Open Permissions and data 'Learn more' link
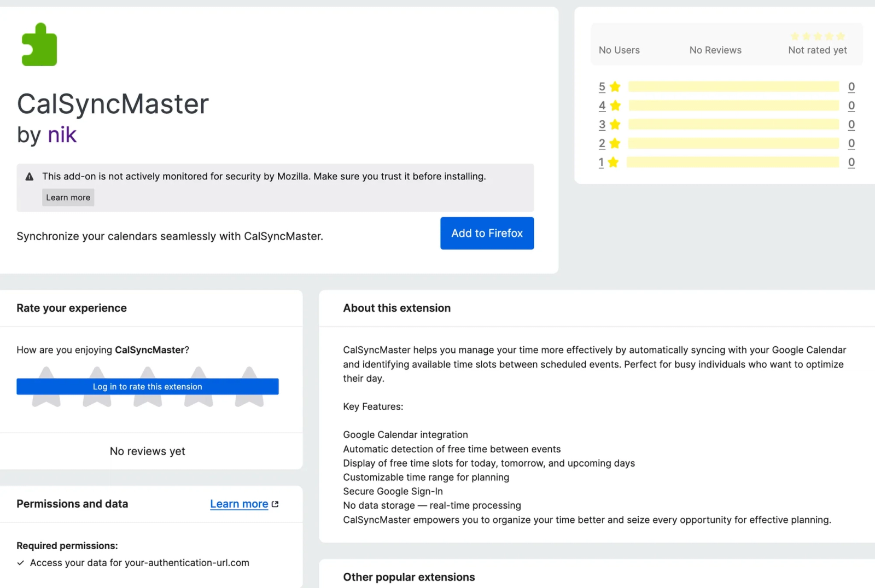The image size is (875, 588). 239,504
